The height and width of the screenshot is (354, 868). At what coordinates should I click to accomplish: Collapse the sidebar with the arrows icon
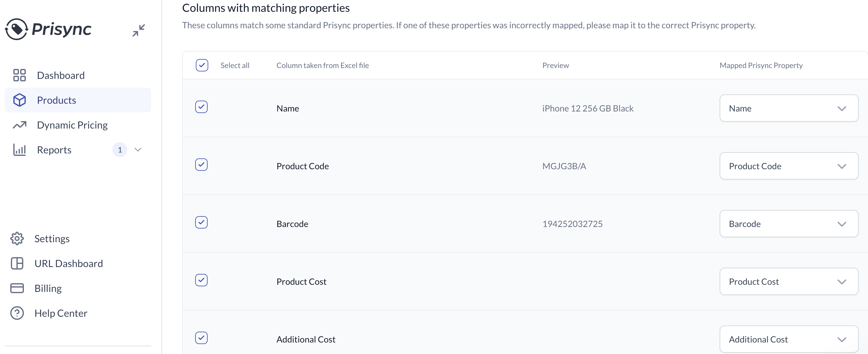click(x=138, y=30)
